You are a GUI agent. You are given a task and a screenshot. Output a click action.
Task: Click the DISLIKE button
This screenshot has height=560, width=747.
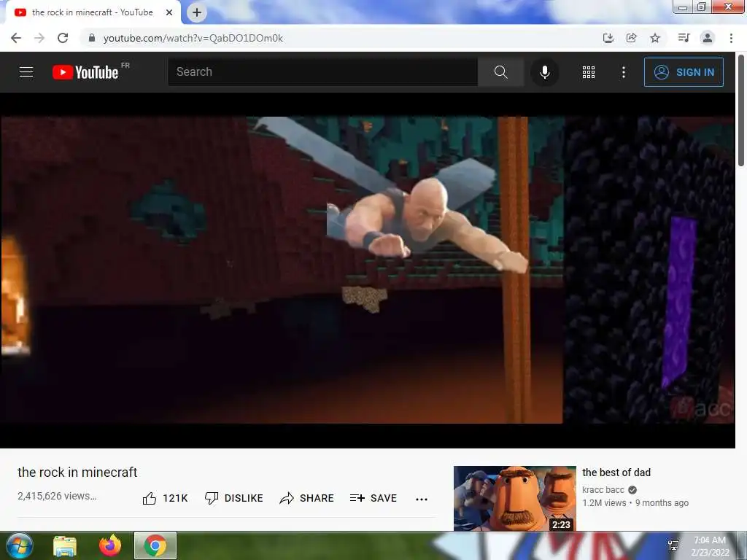click(x=233, y=498)
